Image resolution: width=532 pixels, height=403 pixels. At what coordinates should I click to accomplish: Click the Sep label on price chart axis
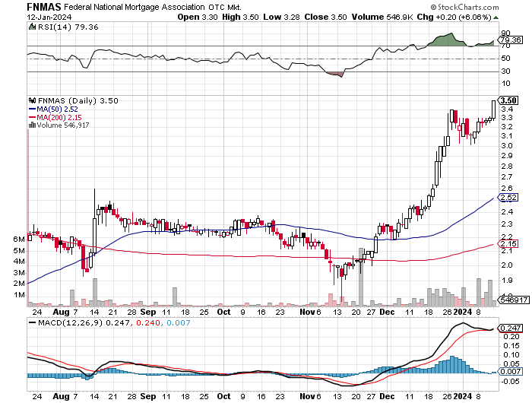pos(148,312)
